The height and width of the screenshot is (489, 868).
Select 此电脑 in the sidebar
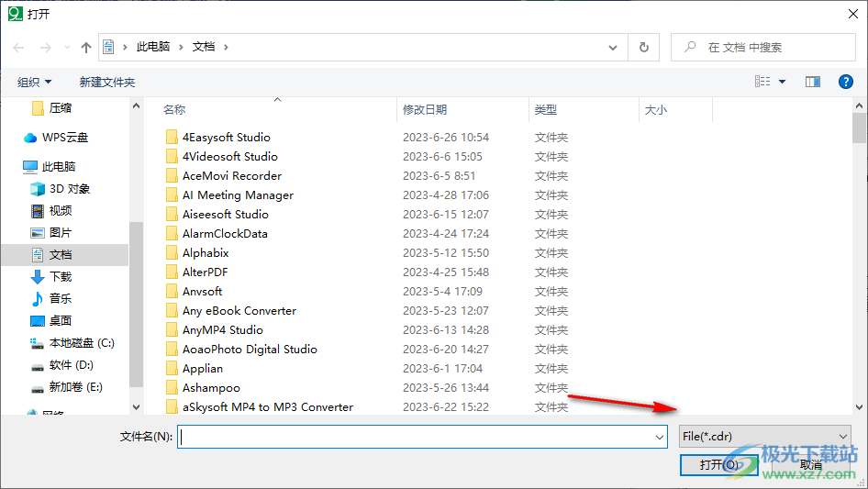coord(58,167)
